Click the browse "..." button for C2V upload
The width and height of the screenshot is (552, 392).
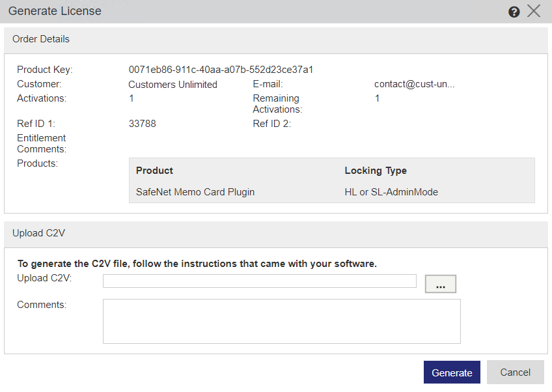[440, 283]
